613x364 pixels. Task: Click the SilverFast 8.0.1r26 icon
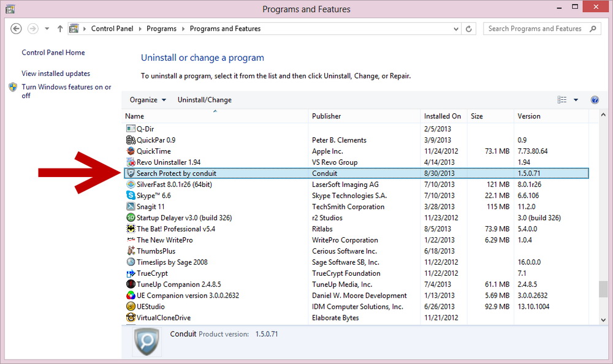pyautogui.click(x=131, y=184)
